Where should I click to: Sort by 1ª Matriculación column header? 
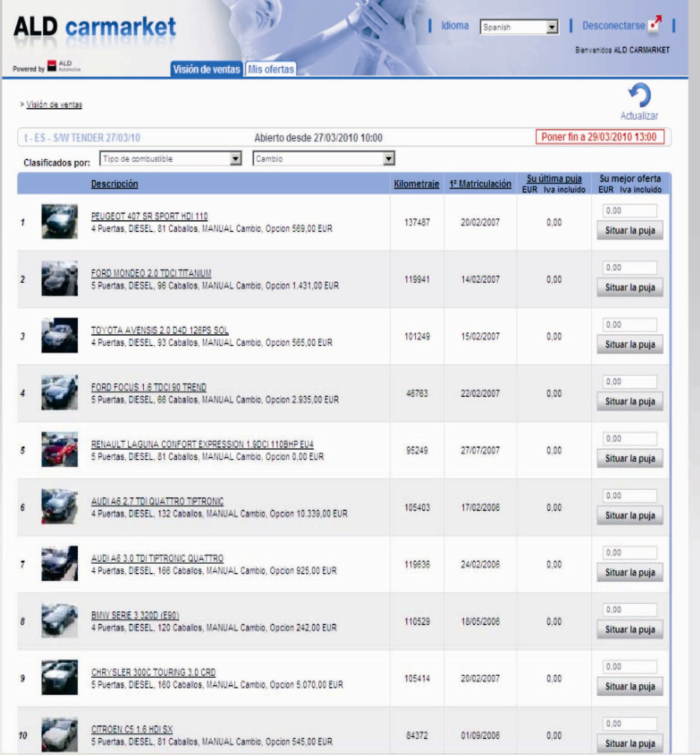[480, 184]
